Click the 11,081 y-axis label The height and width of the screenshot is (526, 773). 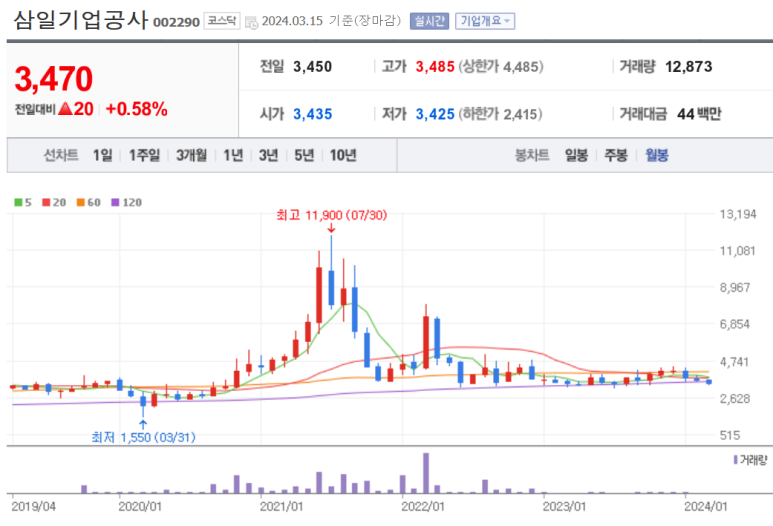738,251
